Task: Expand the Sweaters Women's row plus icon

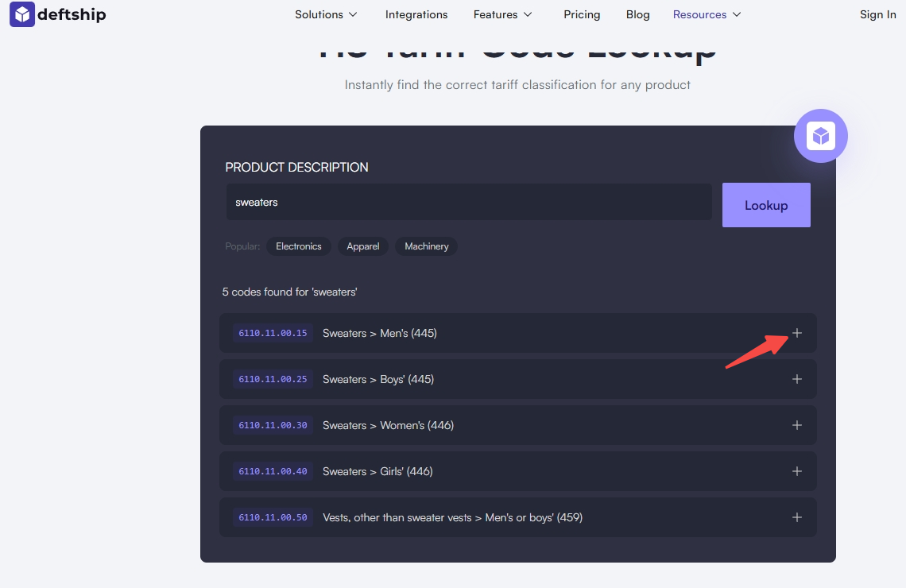Action: pyautogui.click(x=796, y=425)
